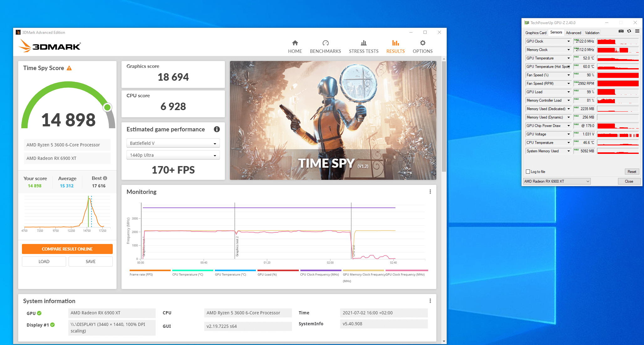Open the HOME page in 3DMark
Viewport: 644px width, 345px height.
click(x=295, y=47)
